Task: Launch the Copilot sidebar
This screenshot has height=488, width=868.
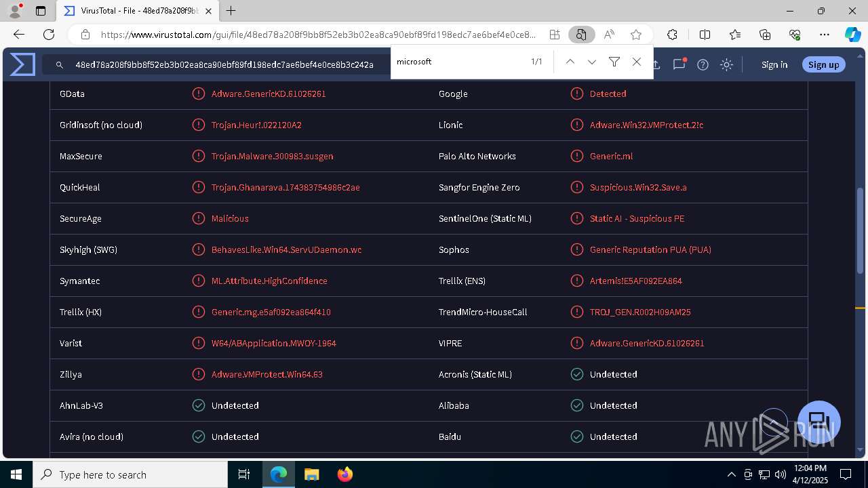Action: [x=852, y=35]
